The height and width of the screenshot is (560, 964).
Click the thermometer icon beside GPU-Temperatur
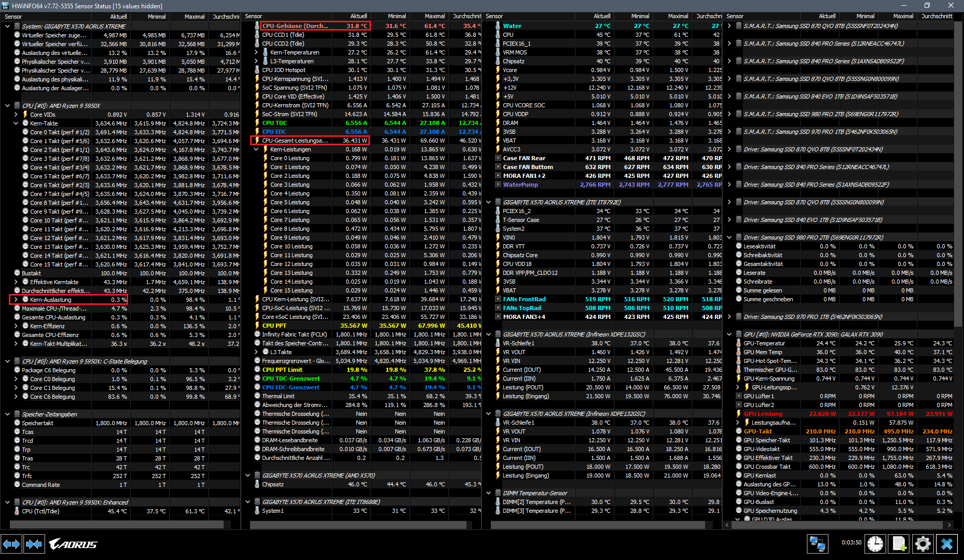pyautogui.click(x=739, y=343)
